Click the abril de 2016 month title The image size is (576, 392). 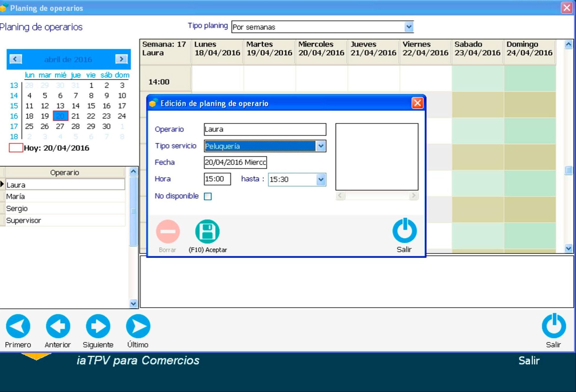pyautogui.click(x=68, y=59)
